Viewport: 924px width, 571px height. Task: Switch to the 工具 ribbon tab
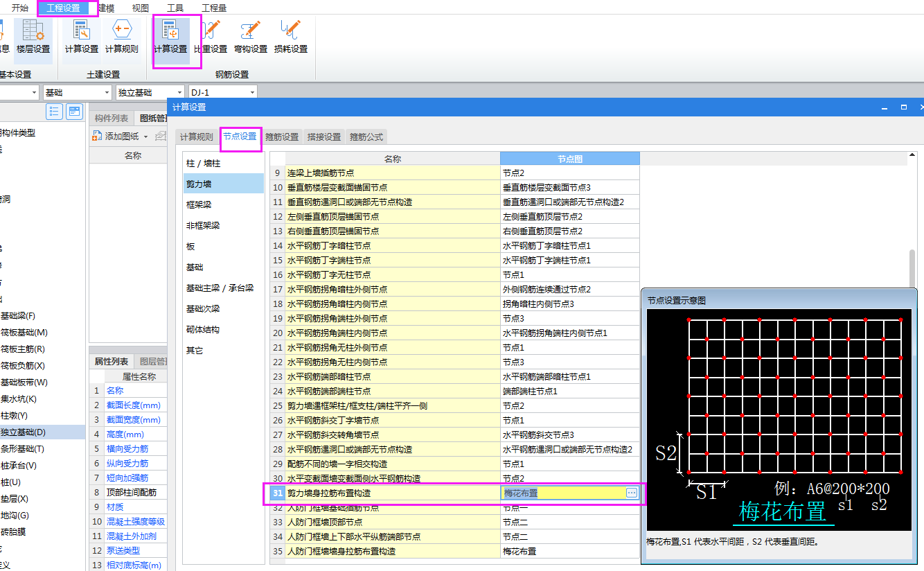pyautogui.click(x=175, y=8)
